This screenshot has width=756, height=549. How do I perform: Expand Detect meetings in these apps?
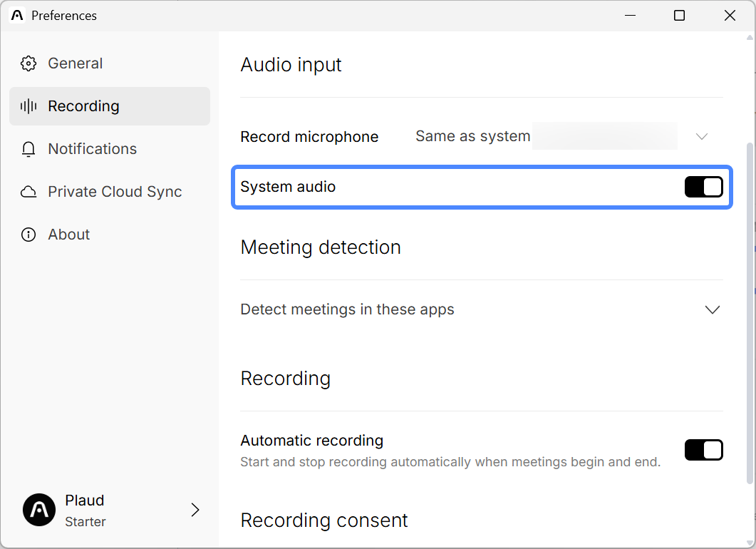coord(482,309)
